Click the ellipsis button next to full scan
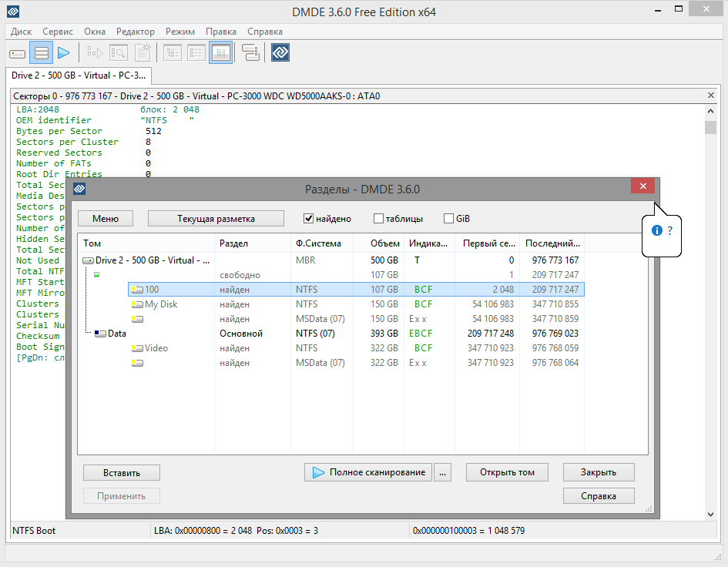 point(442,472)
